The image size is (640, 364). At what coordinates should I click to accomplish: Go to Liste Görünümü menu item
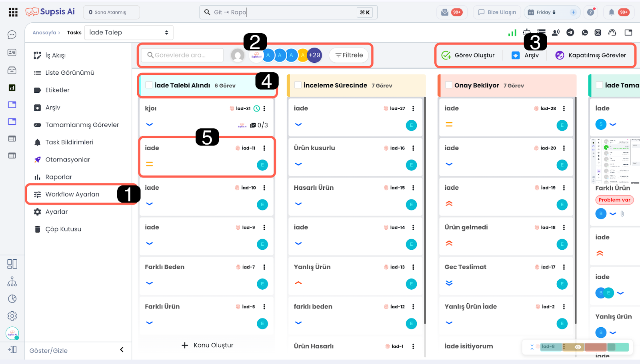pyautogui.click(x=70, y=73)
